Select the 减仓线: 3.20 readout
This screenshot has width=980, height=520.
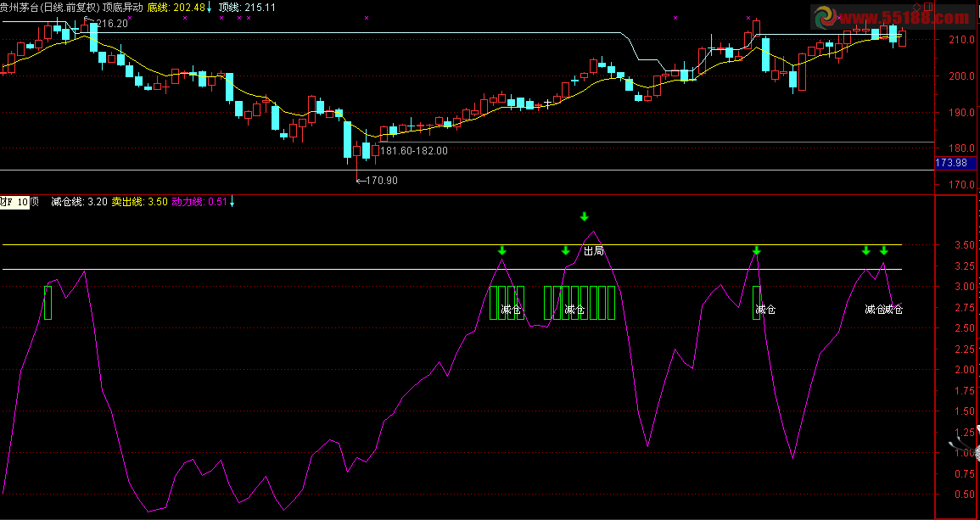click(x=80, y=202)
